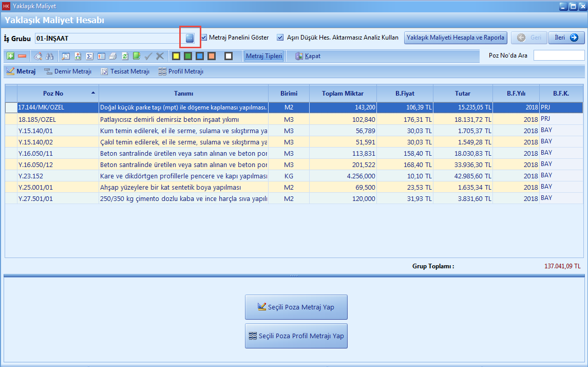Click the green refresh icon in toolbar

pos(125,56)
